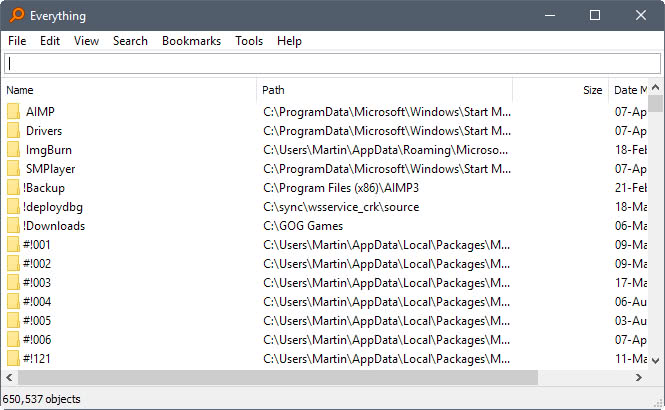Select the #!004 row name text
Image resolution: width=665 pixels, height=410 pixels.
coord(37,302)
